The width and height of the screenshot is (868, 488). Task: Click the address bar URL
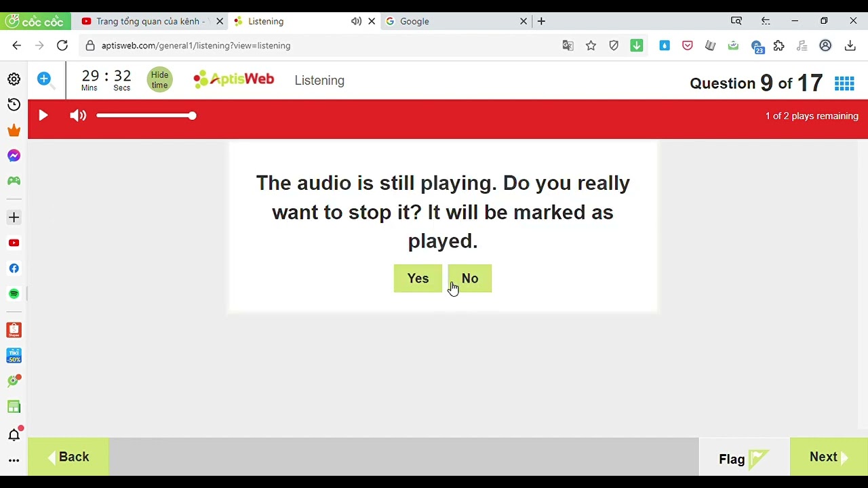tap(196, 45)
